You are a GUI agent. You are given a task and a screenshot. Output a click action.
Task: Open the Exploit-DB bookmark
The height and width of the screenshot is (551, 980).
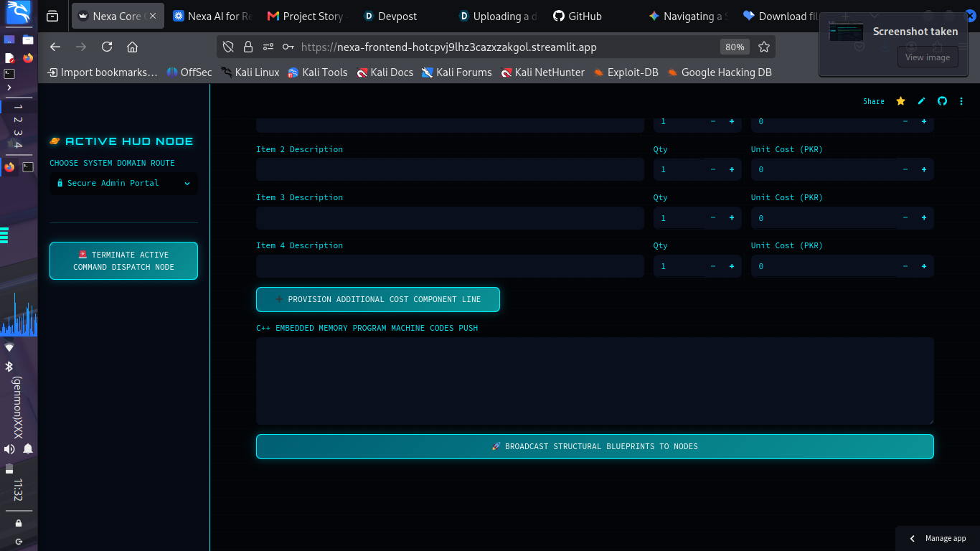coord(626,72)
